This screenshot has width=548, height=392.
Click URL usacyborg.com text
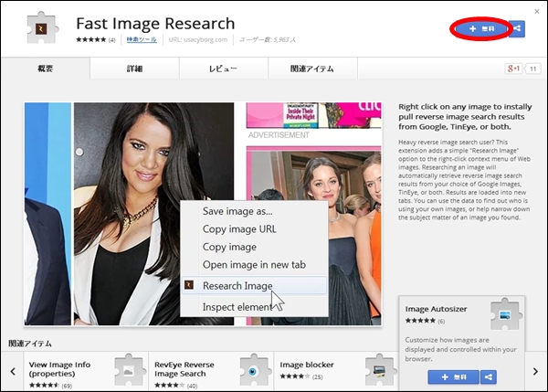click(x=198, y=39)
